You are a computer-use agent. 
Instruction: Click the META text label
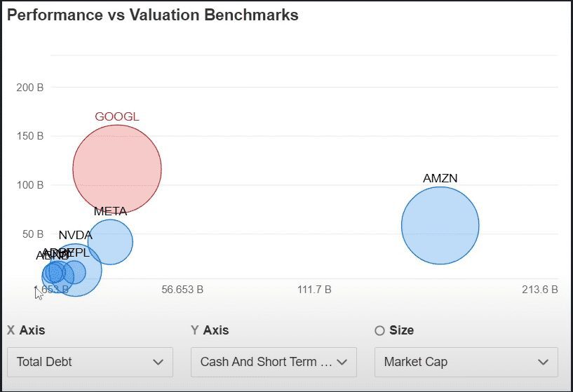tap(110, 211)
